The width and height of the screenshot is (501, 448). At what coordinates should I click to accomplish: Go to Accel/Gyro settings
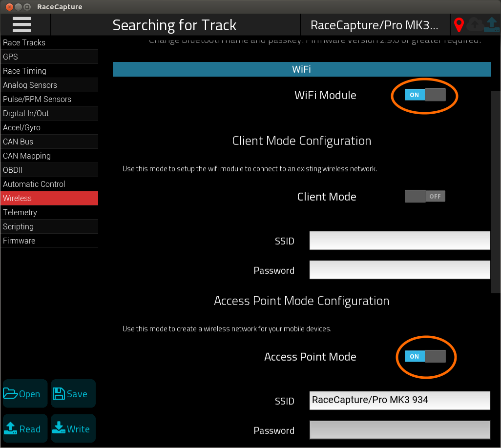[49, 127]
